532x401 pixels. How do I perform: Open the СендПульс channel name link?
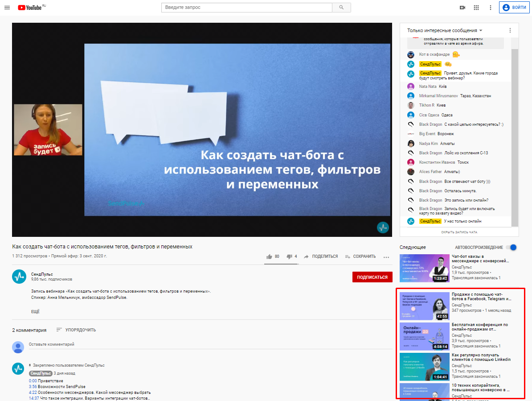(42, 274)
